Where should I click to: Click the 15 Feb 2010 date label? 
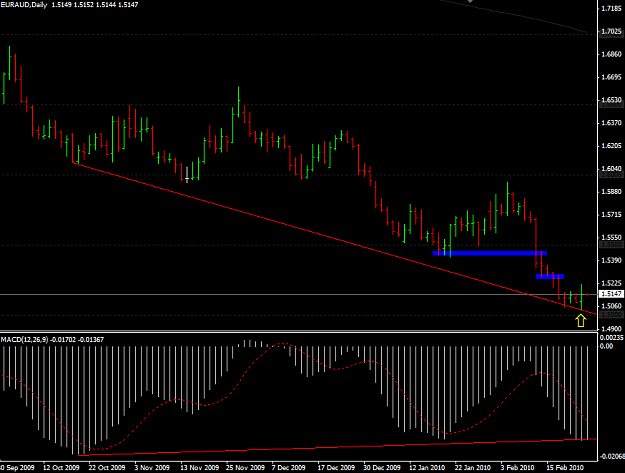[x=564, y=467]
